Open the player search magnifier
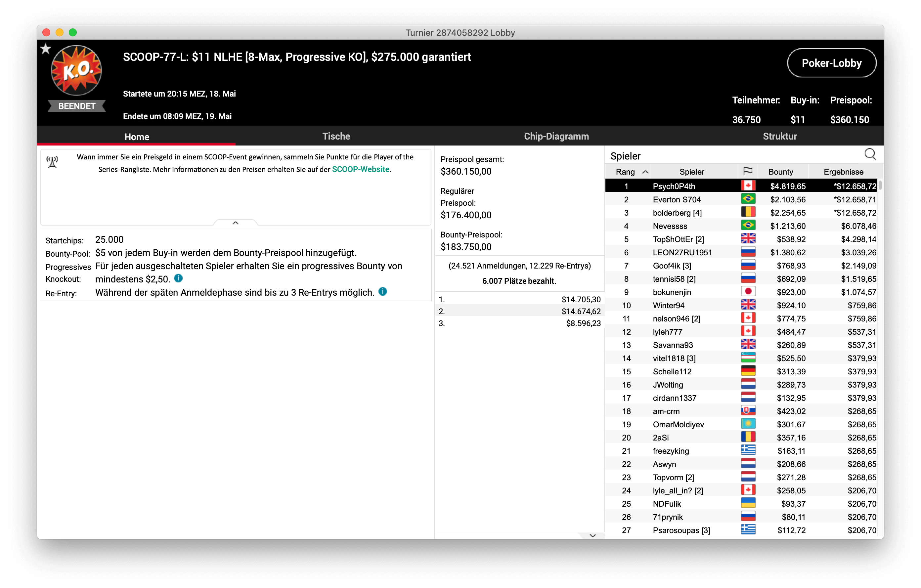 [870, 154]
